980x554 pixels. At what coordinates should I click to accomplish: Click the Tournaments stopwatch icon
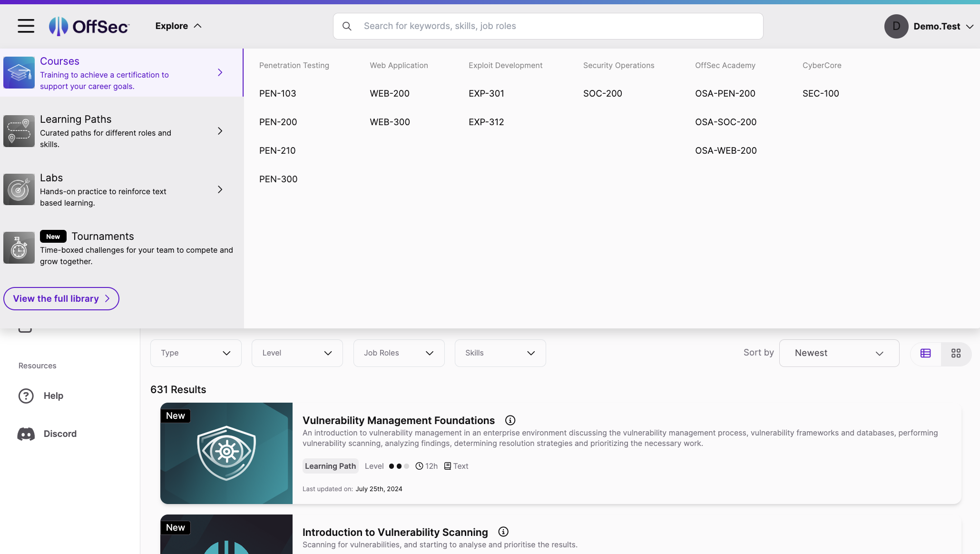(19, 247)
